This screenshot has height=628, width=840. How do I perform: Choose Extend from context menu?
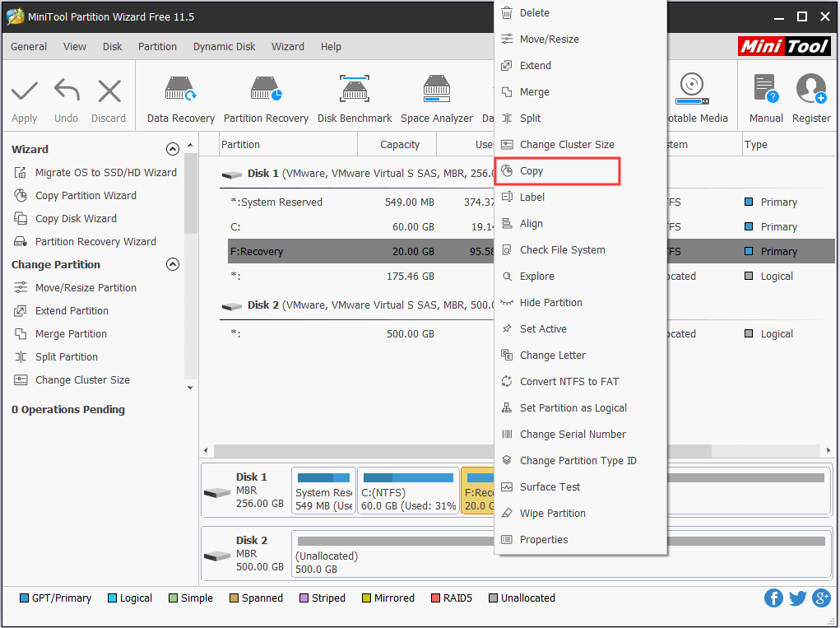(x=580, y=65)
